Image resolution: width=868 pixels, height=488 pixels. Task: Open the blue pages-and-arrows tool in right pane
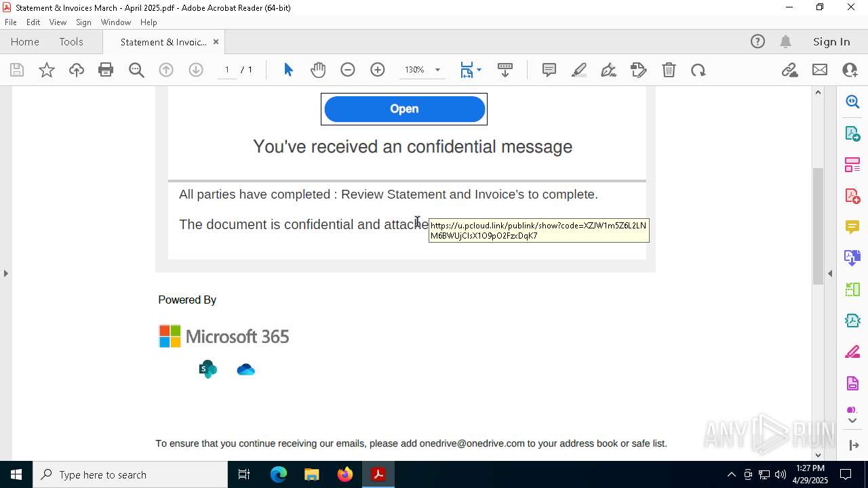[x=852, y=258]
